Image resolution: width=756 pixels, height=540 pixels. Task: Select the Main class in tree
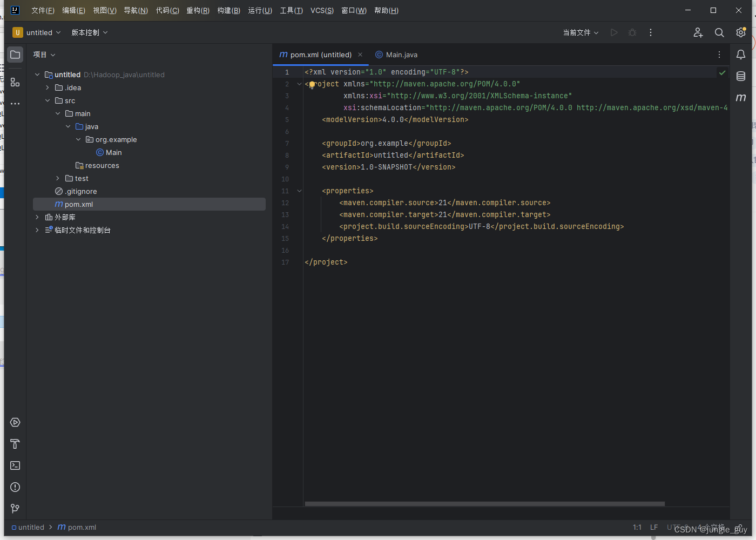109,152
